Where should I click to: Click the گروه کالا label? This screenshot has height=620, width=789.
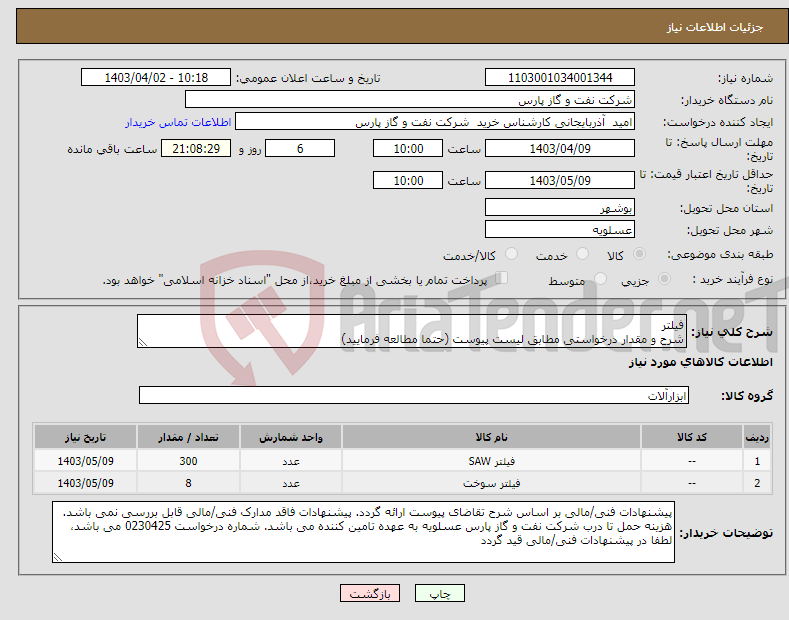747,396
